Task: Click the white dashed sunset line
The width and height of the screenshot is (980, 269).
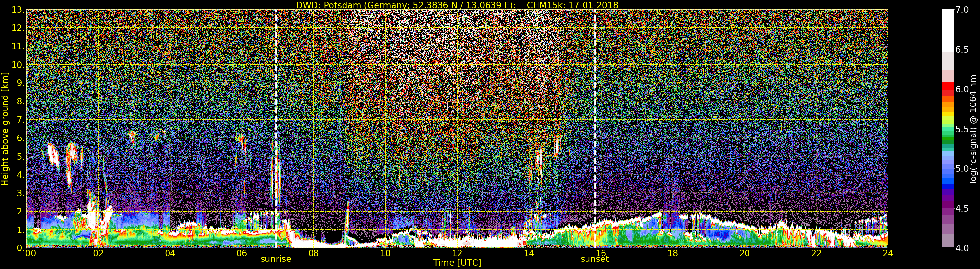Action: click(x=595, y=129)
